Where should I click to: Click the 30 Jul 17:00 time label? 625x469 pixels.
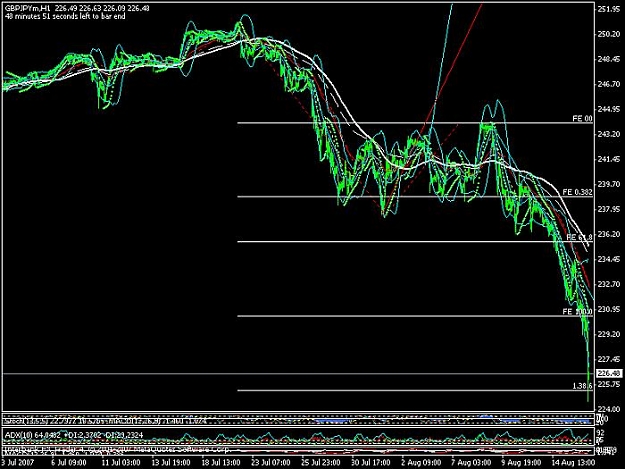pos(371,463)
